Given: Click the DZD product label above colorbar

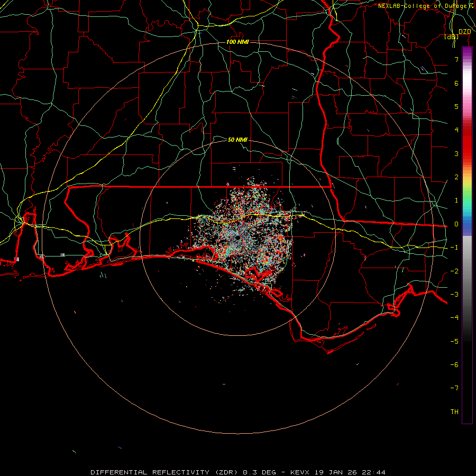Looking at the screenshot, I should [465, 31].
